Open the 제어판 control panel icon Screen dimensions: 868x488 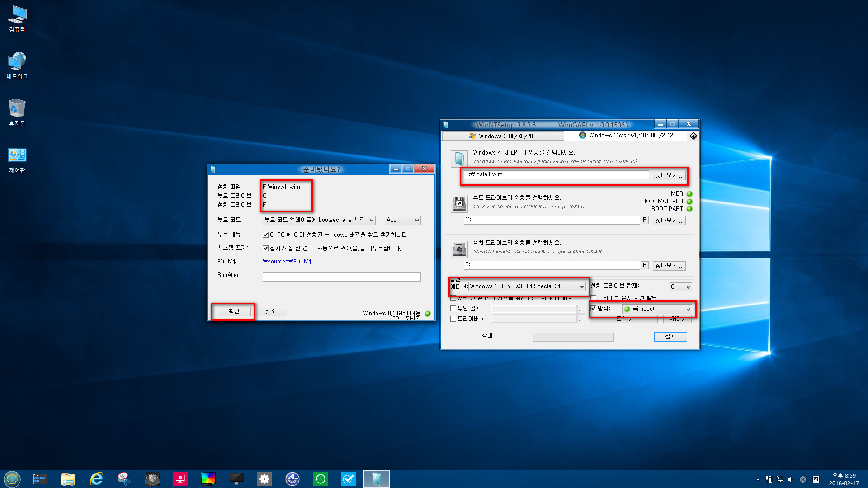[17, 160]
